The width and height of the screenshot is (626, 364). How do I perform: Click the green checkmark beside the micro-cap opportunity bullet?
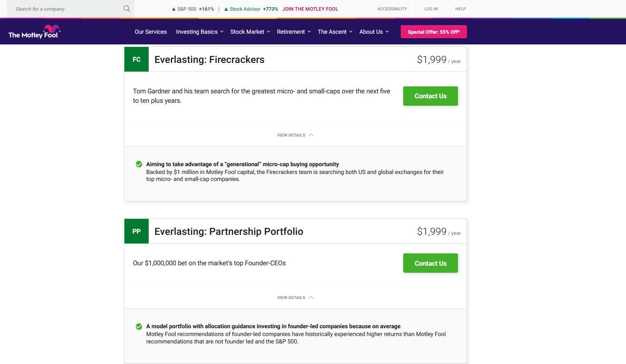139,164
